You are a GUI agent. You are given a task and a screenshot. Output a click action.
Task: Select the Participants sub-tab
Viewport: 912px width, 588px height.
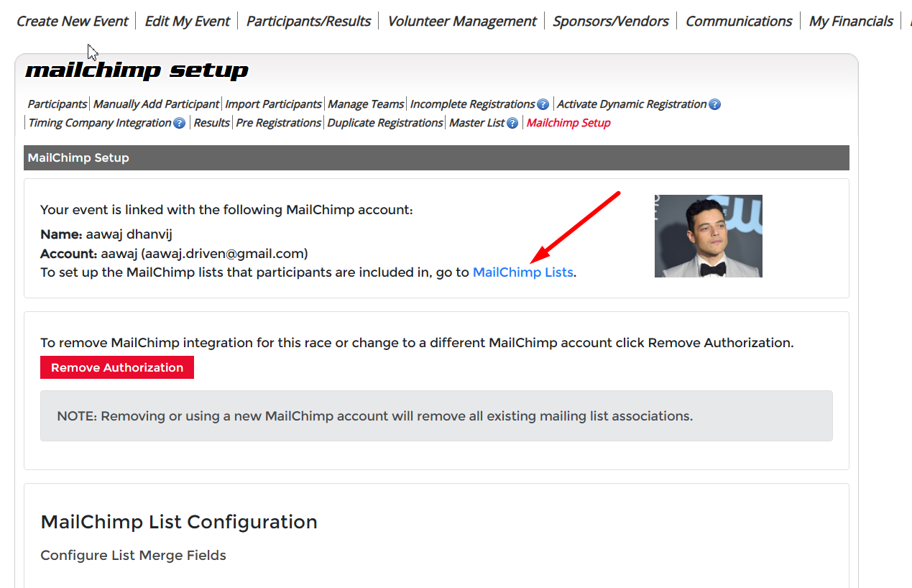click(57, 104)
